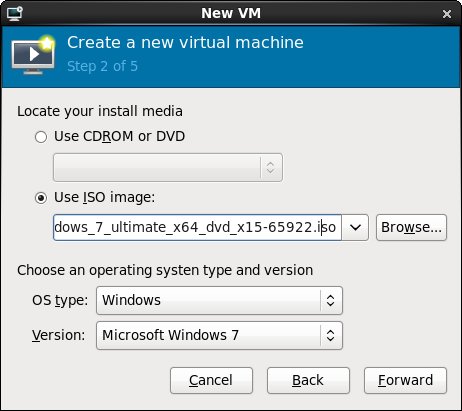The image size is (462, 411).
Task: Click the 'New VM' window title text
Action: [x=231, y=14]
